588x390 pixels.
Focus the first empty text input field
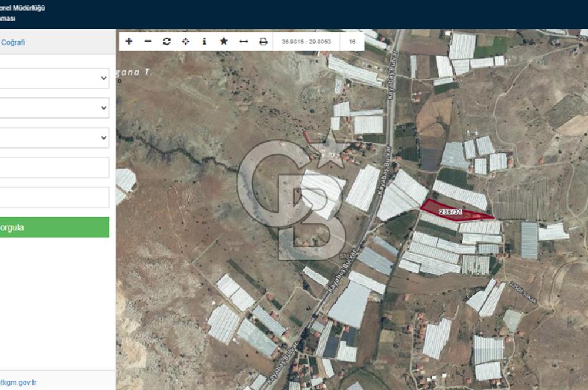tap(54, 167)
